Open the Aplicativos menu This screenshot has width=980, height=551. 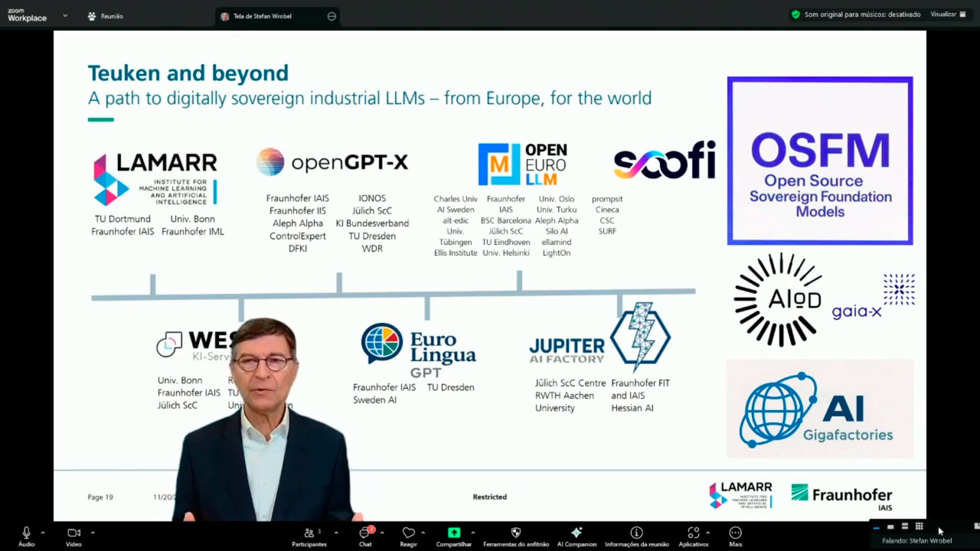point(693,535)
